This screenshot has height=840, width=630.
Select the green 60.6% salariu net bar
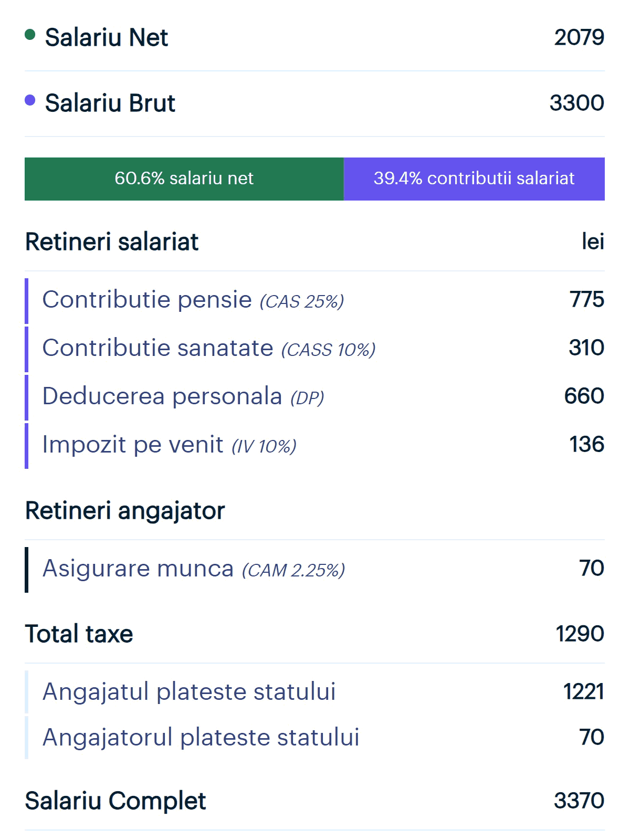click(x=184, y=179)
